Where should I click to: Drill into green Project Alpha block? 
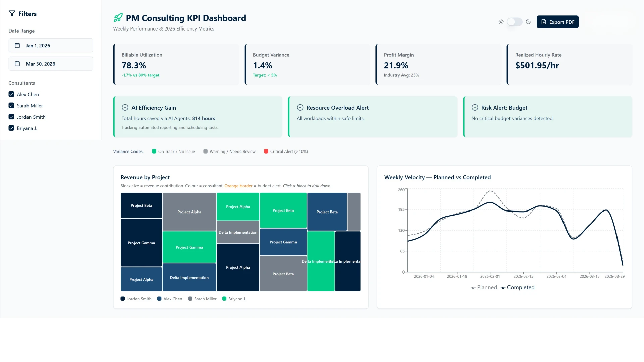pos(238,207)
